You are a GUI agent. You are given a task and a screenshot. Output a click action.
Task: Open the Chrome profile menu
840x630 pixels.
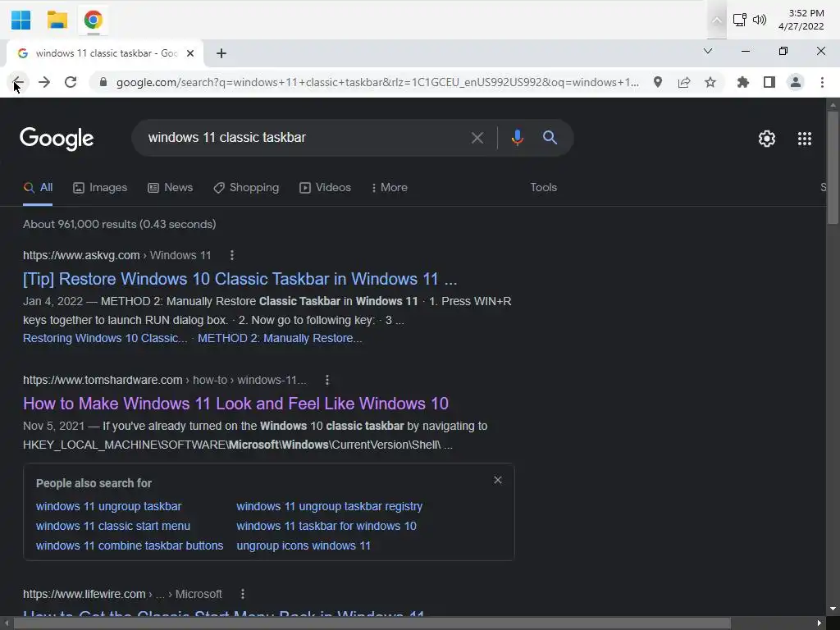point(796,82)
